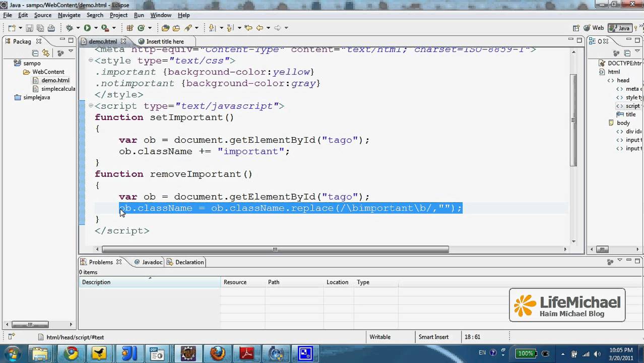Open the Run dropdown arrow

(x=95, y=28)
